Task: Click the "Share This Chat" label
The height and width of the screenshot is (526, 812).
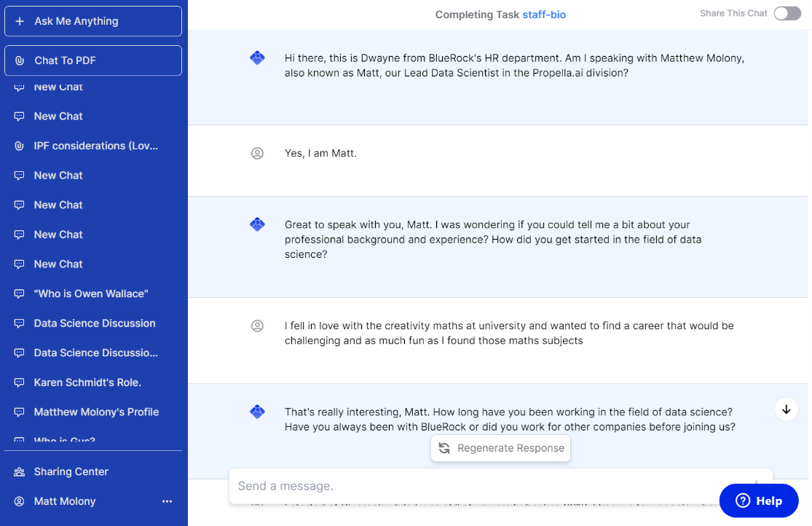Action: (x=733, y=13)
